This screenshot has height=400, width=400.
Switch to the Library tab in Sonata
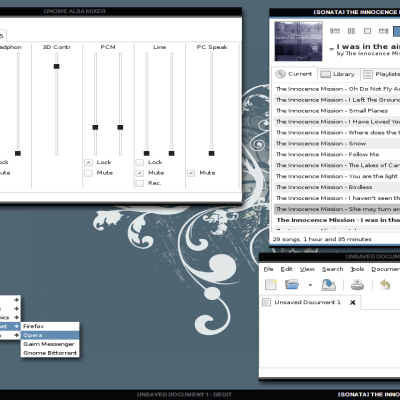click(x=338, y=74)
